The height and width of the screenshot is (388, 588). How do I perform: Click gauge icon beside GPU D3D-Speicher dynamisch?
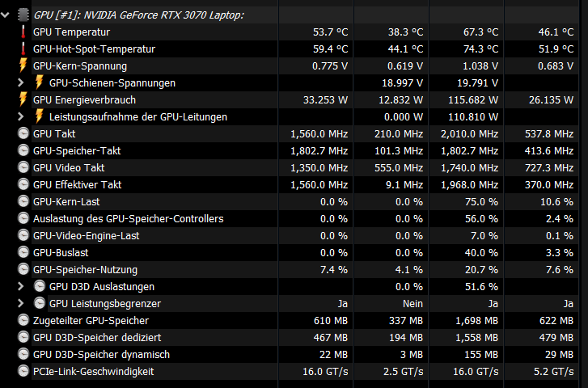23,355
